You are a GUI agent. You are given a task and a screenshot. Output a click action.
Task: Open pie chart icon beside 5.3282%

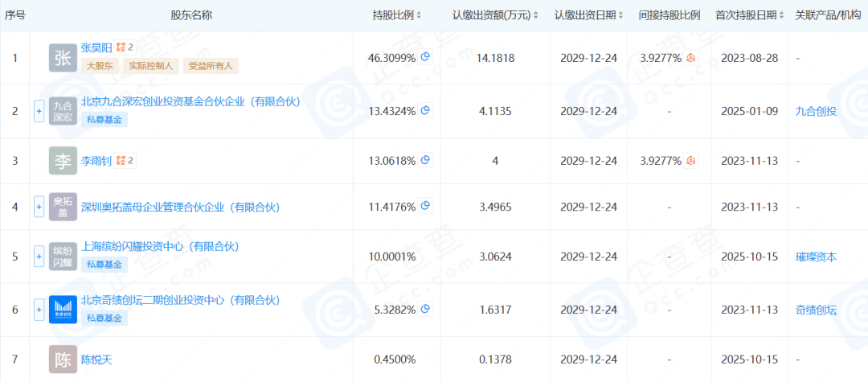coord(425,309)
